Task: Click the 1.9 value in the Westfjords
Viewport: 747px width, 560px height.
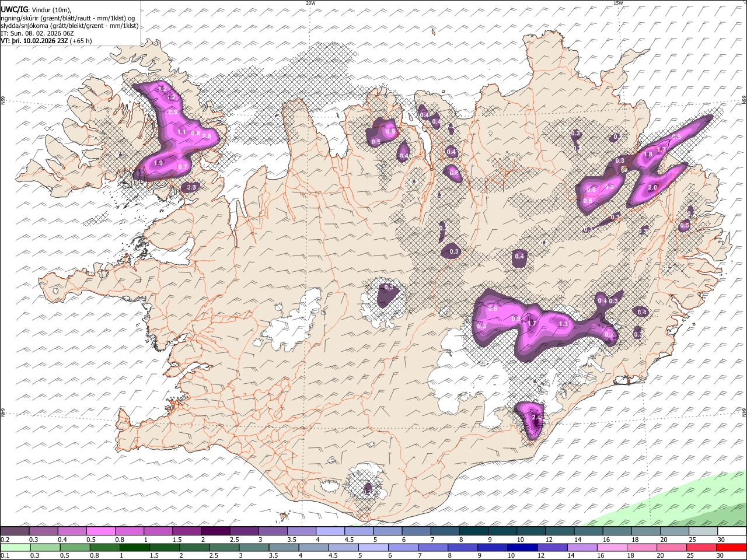Action: point(159,163)
